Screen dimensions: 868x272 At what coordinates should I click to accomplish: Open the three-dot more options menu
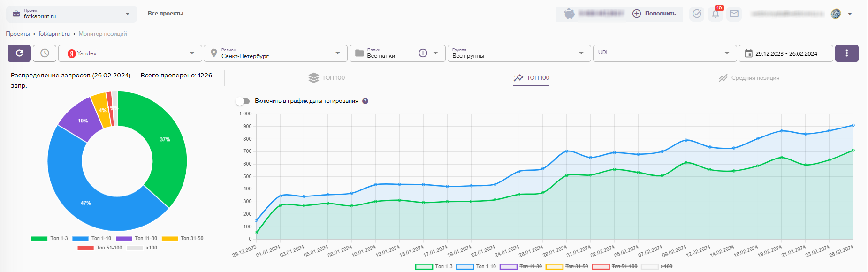pyautogui.click(x=846, y=53)
